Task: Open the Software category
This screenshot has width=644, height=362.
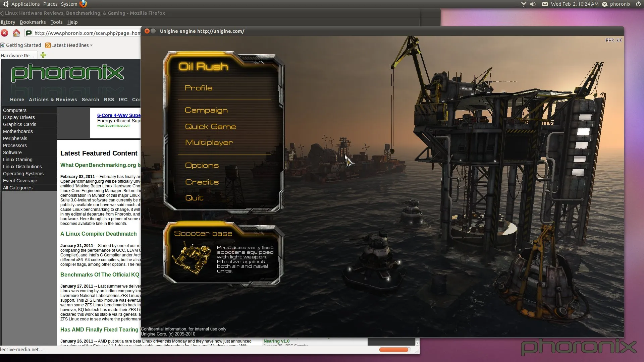Action: 29,153
